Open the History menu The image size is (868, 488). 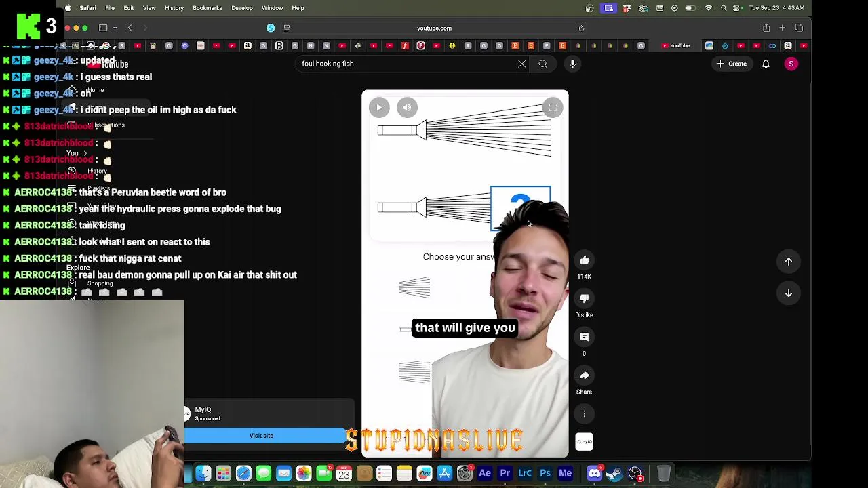point(174,8)
